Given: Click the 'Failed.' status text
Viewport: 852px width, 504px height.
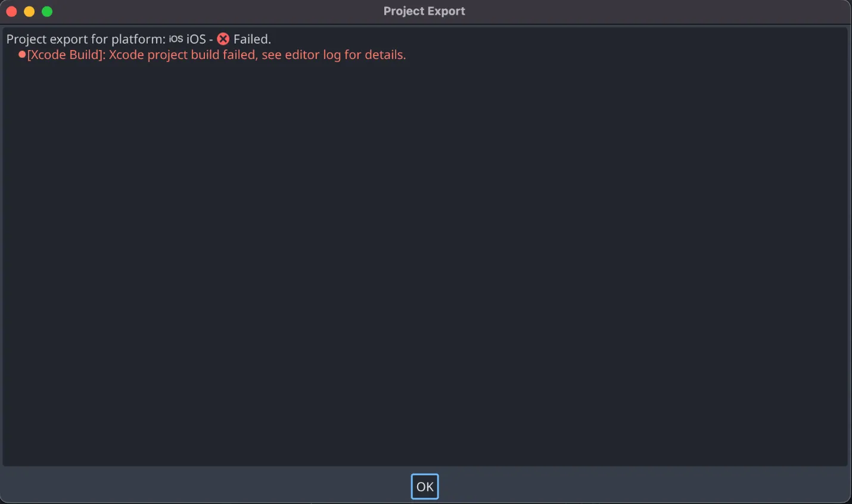Looking at the screenshot, I should [252, 39].
